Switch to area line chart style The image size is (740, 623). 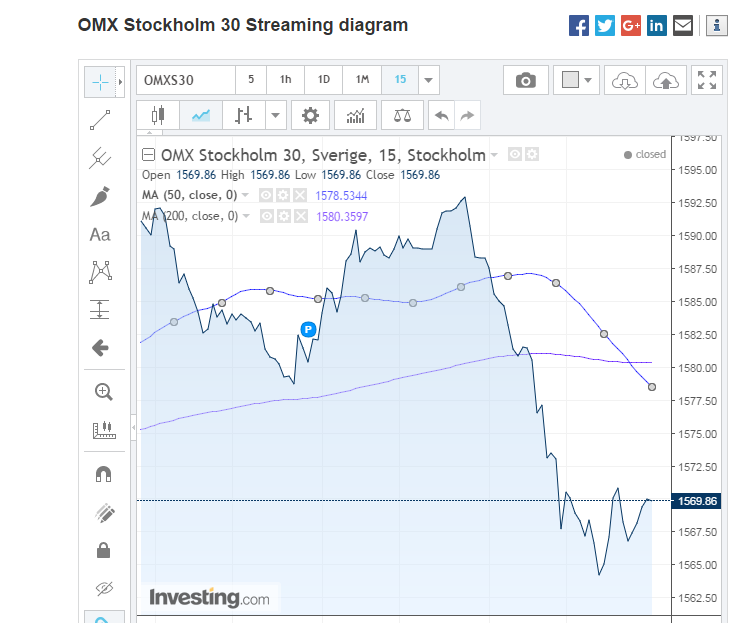[201, 115]
